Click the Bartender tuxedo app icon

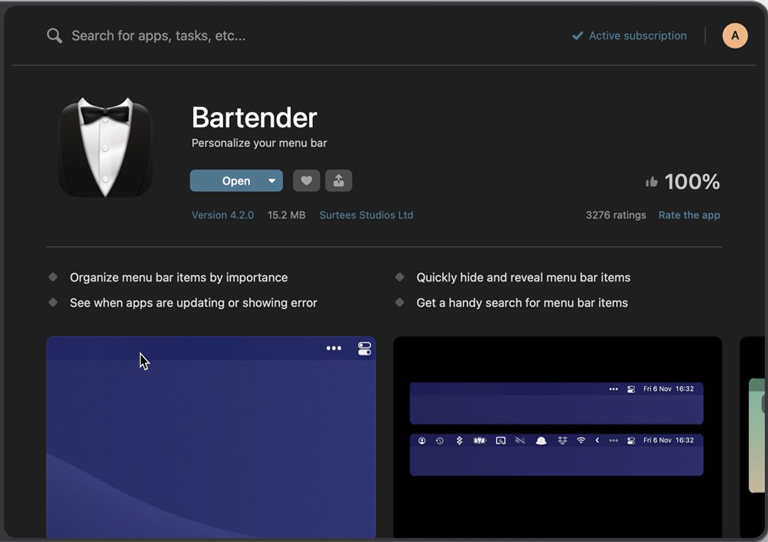(105, 147)
